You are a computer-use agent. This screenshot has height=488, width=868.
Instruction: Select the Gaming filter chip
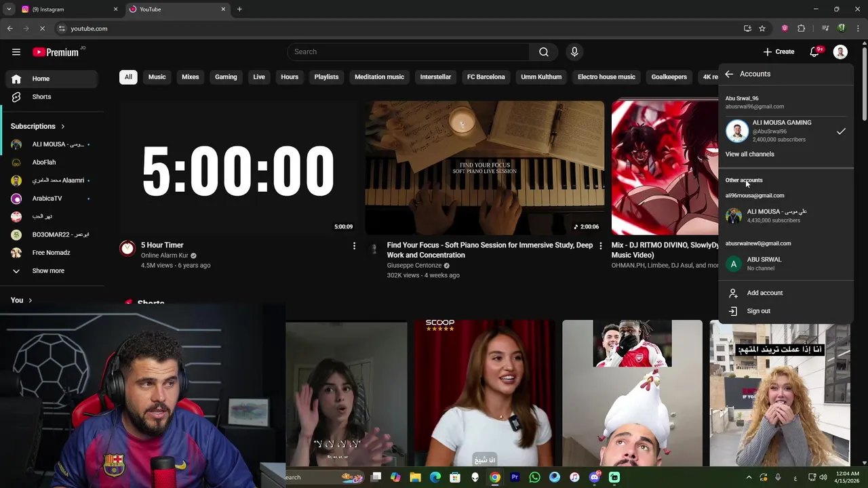point(226,77)
